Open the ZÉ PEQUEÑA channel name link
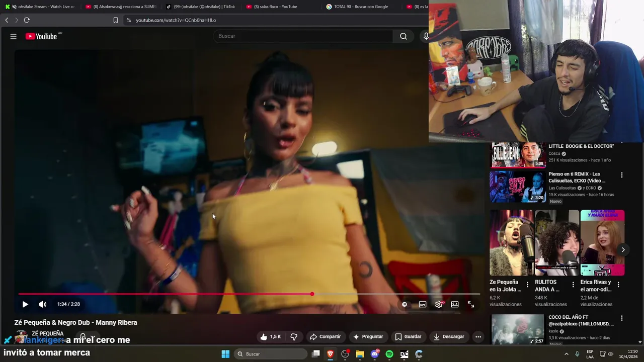644x362 pixels. [x=48, y=334]
